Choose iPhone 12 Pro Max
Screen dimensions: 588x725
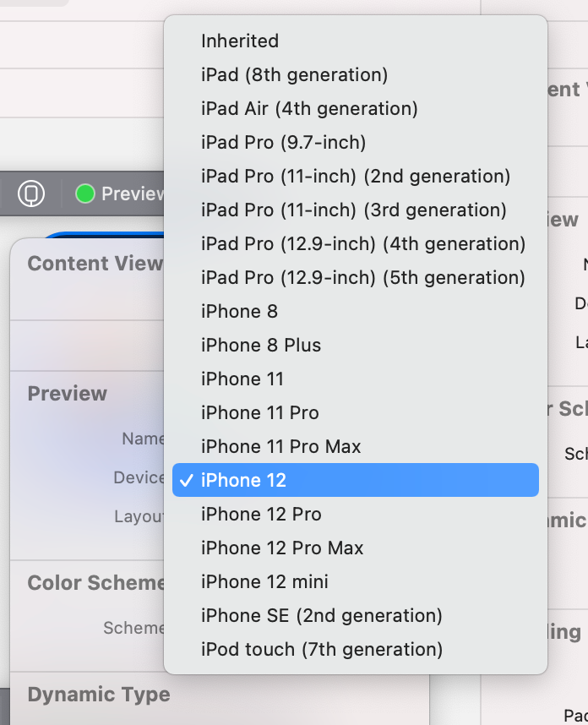coord(282,548)
